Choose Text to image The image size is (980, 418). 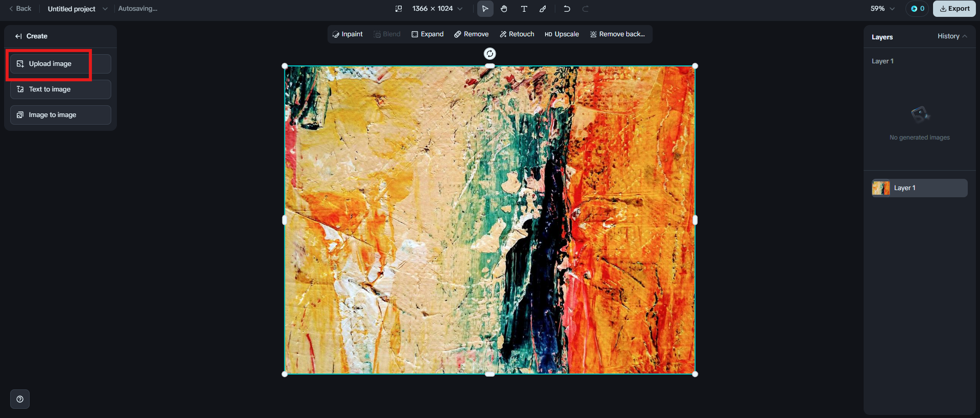coord(60,89)
